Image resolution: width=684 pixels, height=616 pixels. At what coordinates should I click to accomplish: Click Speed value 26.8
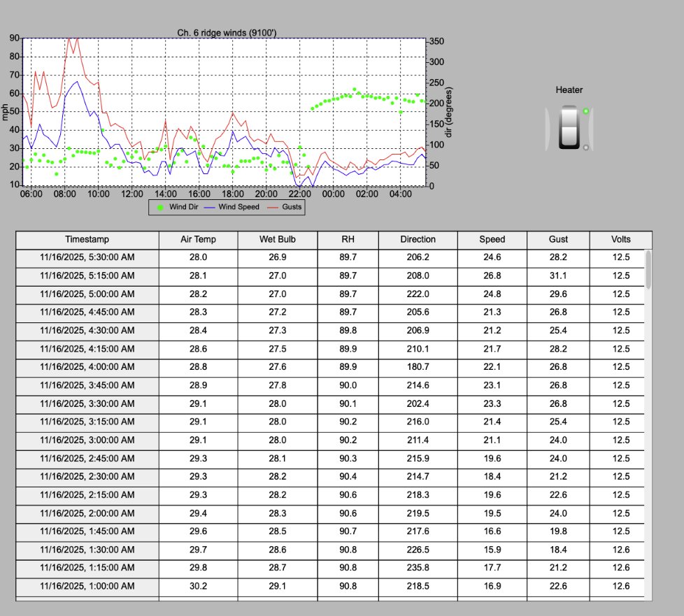click(492, 275)
